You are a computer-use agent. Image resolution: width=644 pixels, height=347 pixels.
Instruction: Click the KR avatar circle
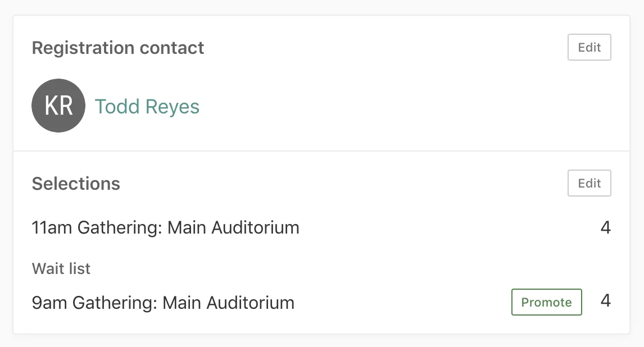point(58,106)
